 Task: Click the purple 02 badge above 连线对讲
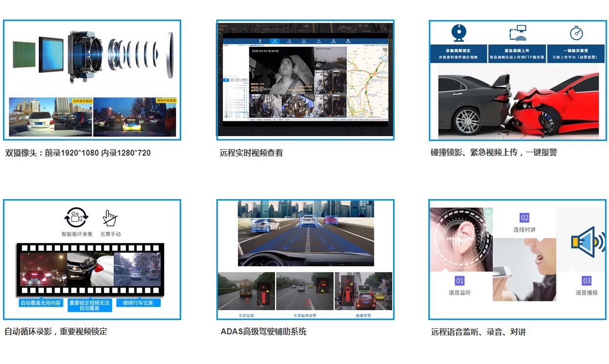click(524, 218)
